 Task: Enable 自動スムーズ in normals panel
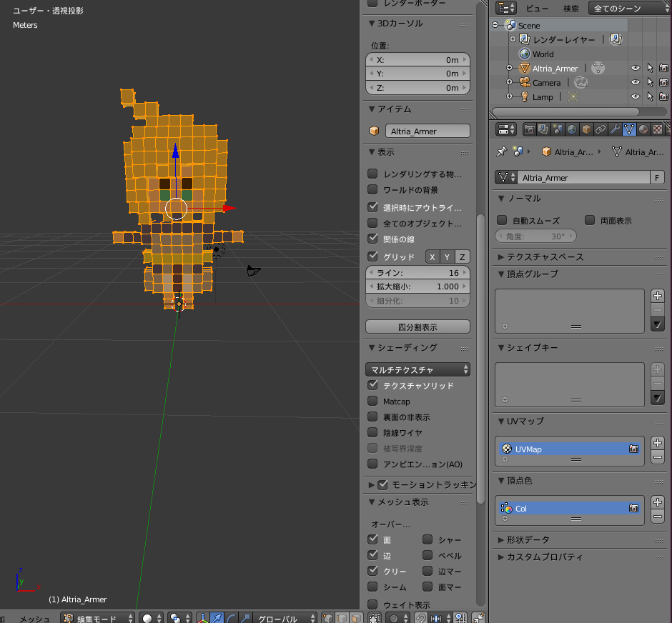[x=502, y=220]
